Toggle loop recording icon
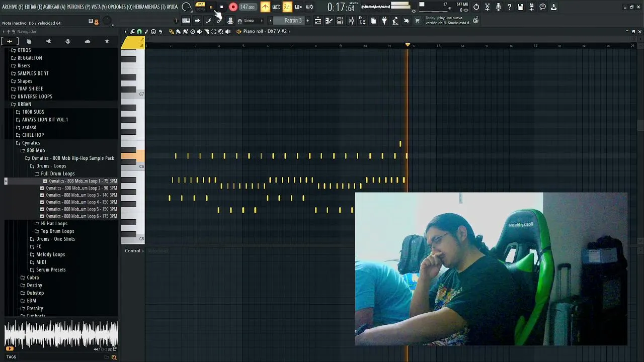Viewport: 644px width, 362px height. [309, 7]
